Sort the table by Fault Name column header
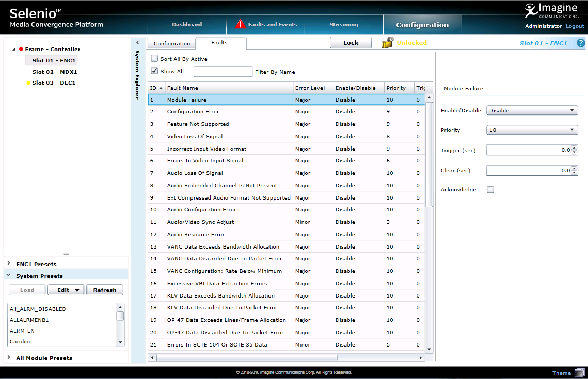The image size is (588, 379). point(229,88)
